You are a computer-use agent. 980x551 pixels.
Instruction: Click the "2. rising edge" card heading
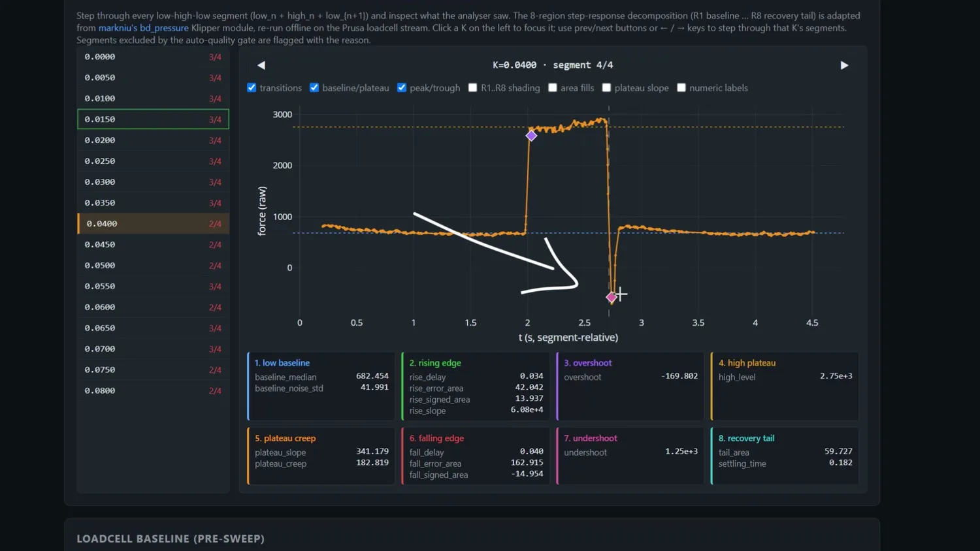435,363
